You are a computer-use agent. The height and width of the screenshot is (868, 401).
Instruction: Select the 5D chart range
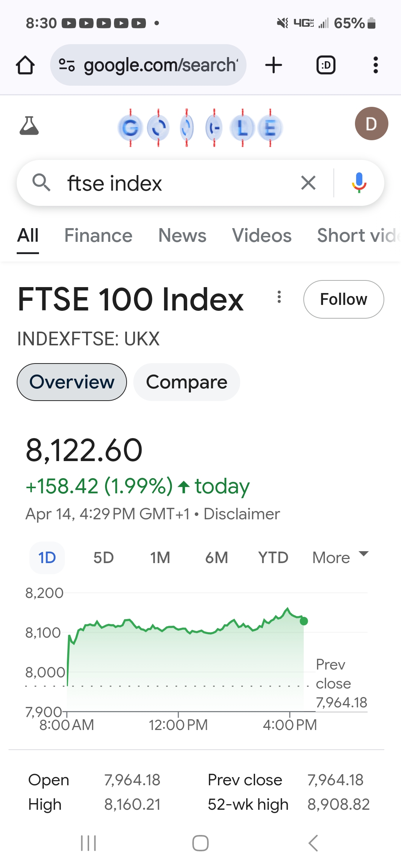(x=103, y=558)
